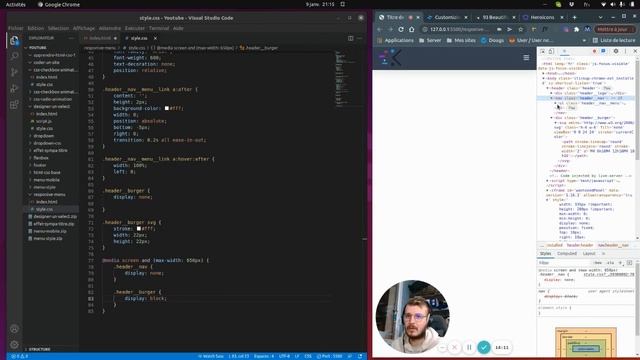Viewport: 640px width, 360px height.
Task: Open the Affichage menu in VS Code
Action: (x=84, y=28)
